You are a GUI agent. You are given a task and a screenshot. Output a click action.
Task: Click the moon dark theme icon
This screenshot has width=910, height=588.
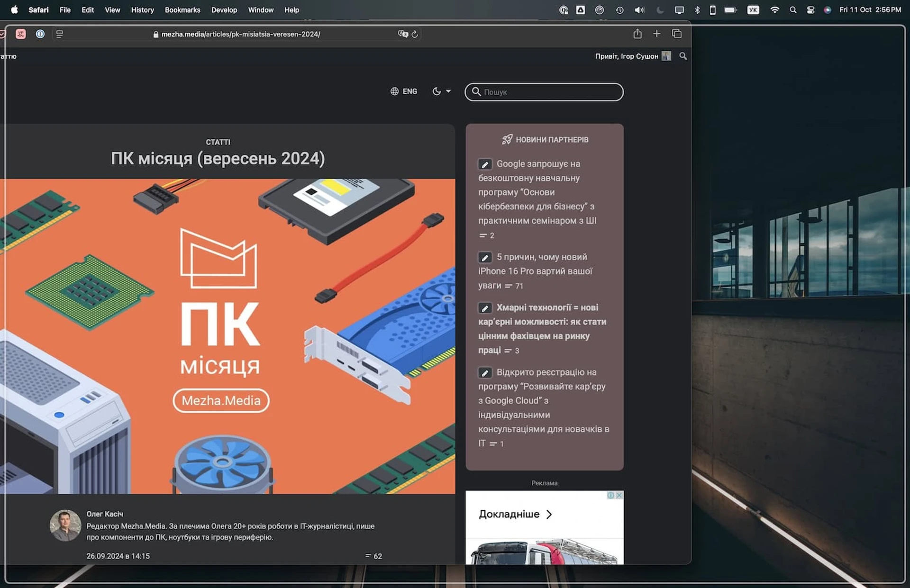tap(437, 91)
